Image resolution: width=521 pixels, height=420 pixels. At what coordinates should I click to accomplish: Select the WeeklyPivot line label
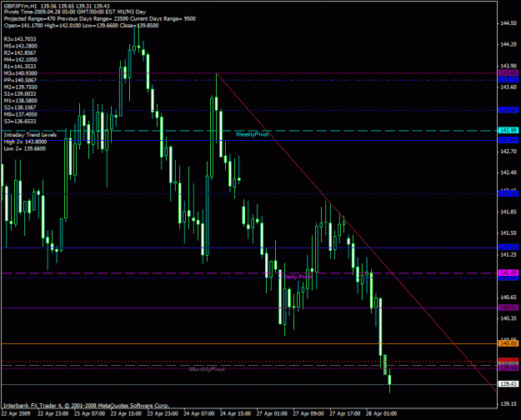click(252, 134)
